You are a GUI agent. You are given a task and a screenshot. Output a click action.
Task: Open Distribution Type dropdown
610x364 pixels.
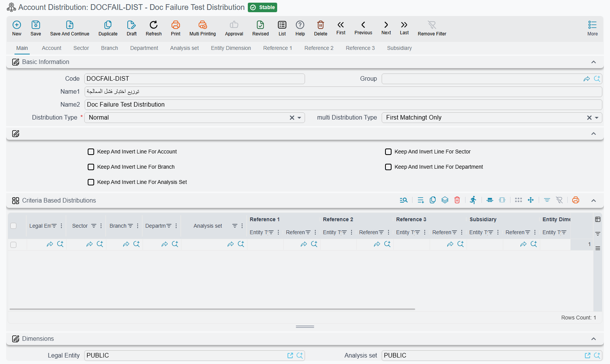click(x=299, y=118)
